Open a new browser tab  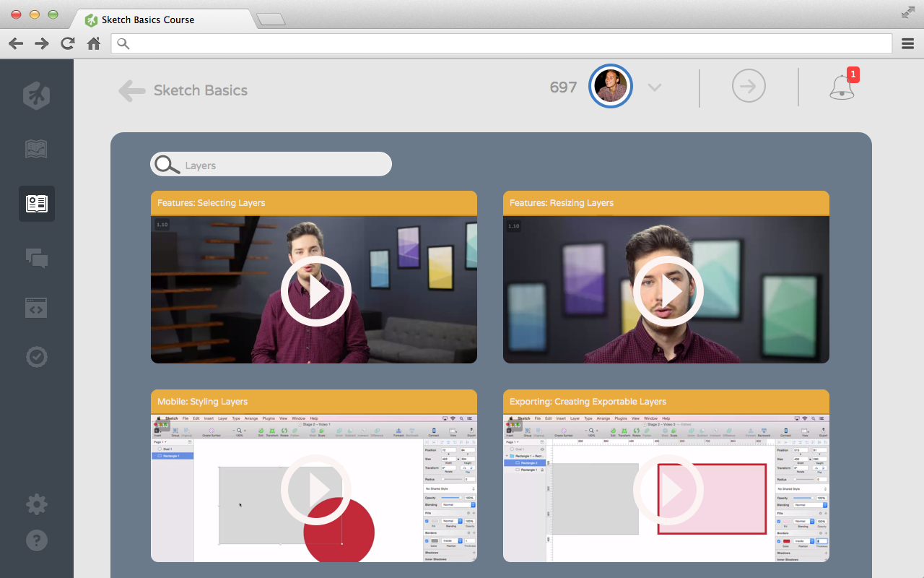(271, 20)
